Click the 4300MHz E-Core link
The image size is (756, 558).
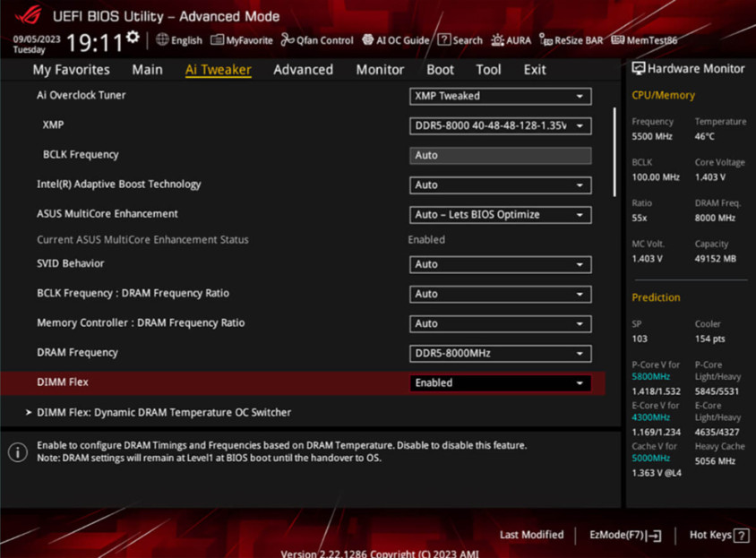(x=651, y=417)
